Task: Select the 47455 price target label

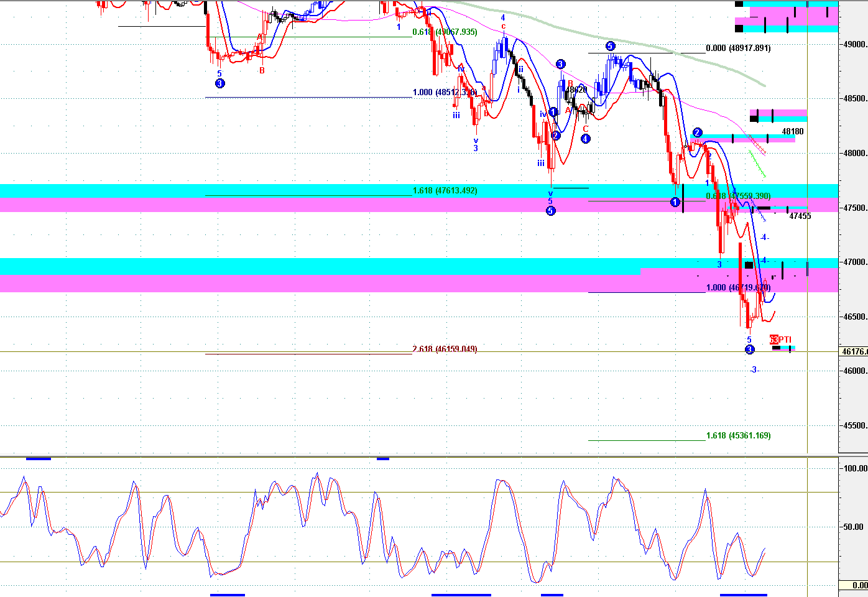Action: coord(800,216)
